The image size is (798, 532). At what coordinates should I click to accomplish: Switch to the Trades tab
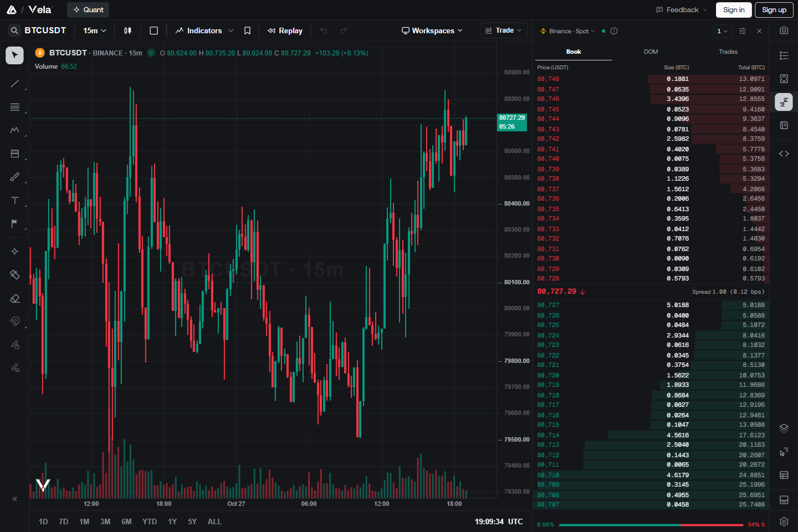point(728,52)
